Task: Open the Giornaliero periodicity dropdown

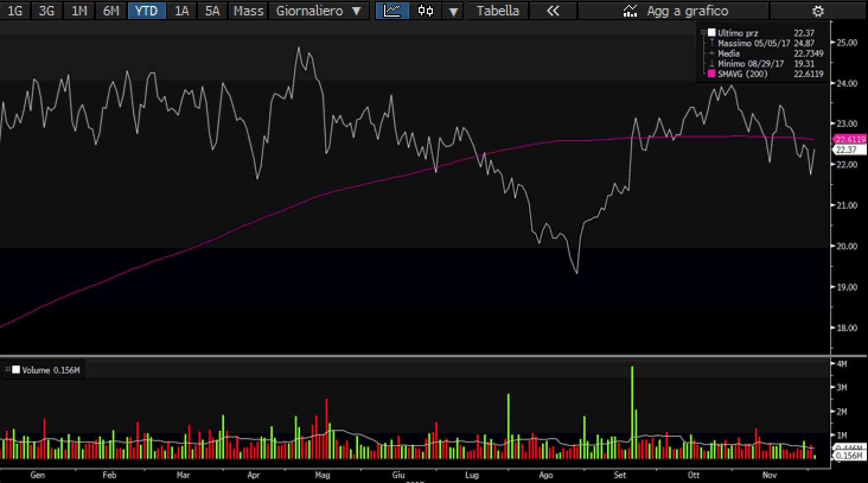Action: coord(318,11)
